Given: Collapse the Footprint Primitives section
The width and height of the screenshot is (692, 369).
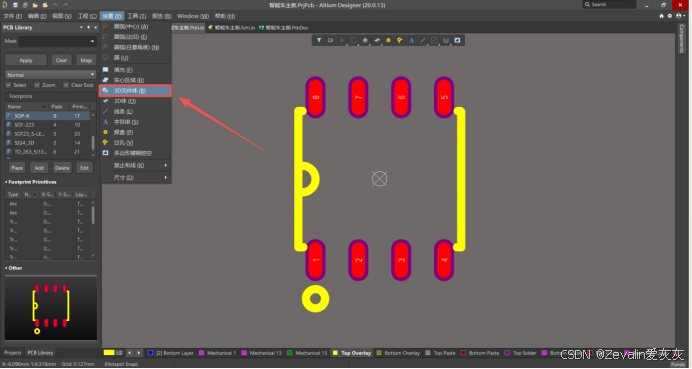Looking at the screenshot, I should (6, 182).
